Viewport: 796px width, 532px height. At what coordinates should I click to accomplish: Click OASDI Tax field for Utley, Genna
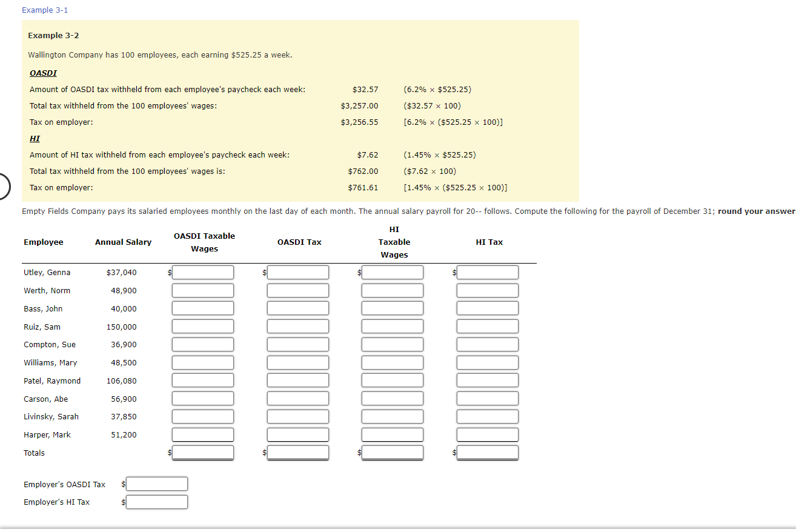(x=298, y=273)
